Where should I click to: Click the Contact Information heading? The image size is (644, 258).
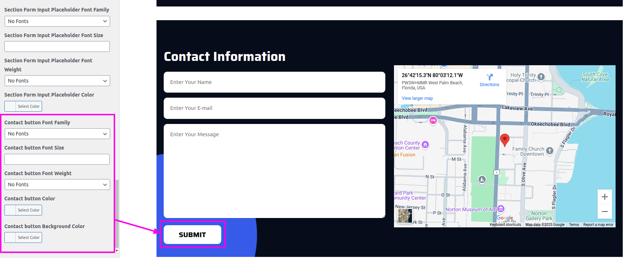pos(225,57)
